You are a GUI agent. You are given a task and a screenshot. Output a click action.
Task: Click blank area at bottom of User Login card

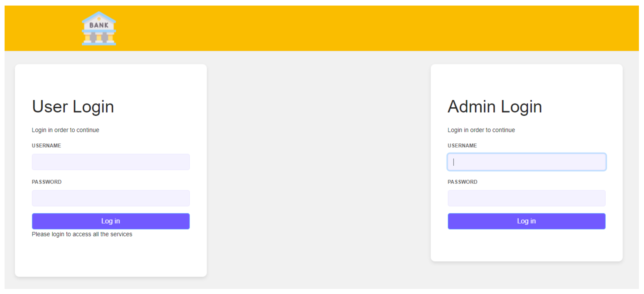111,257
